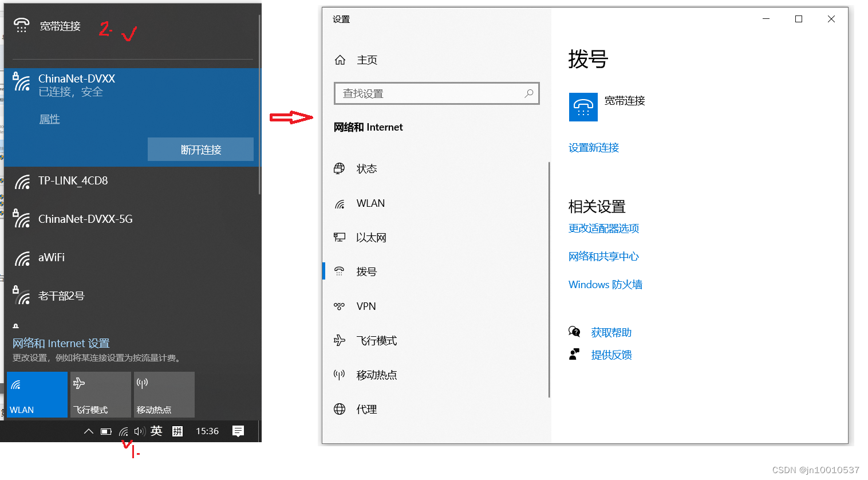Select the 老干部2号 network name
This screenshot has width=868, height=480.
(61, 296)
